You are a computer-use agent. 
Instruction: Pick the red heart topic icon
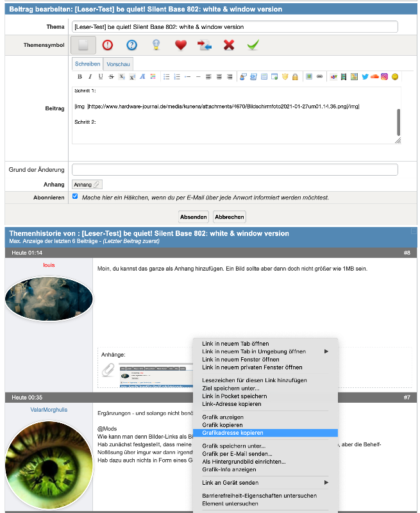[181, 45]
